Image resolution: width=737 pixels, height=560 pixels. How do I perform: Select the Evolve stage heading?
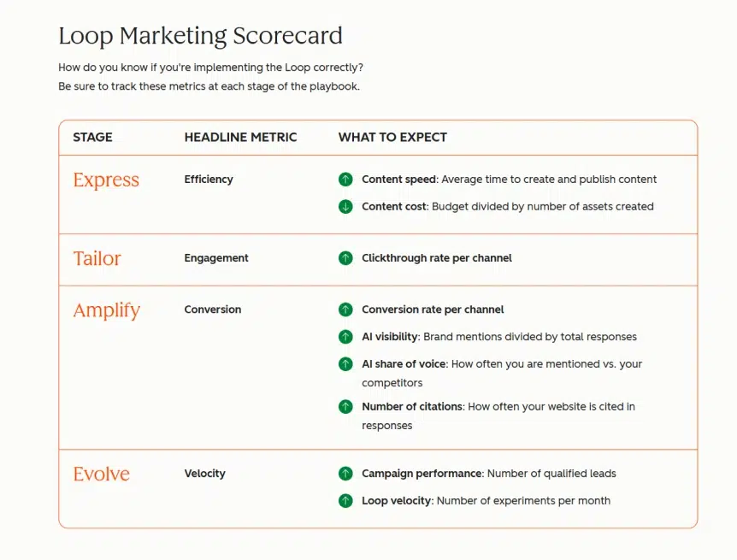coord(101,474)
